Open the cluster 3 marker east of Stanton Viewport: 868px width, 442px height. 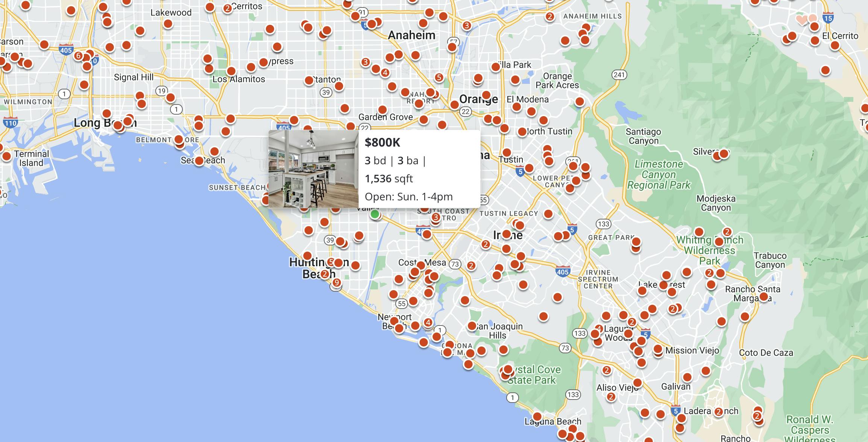coord(366,62)
